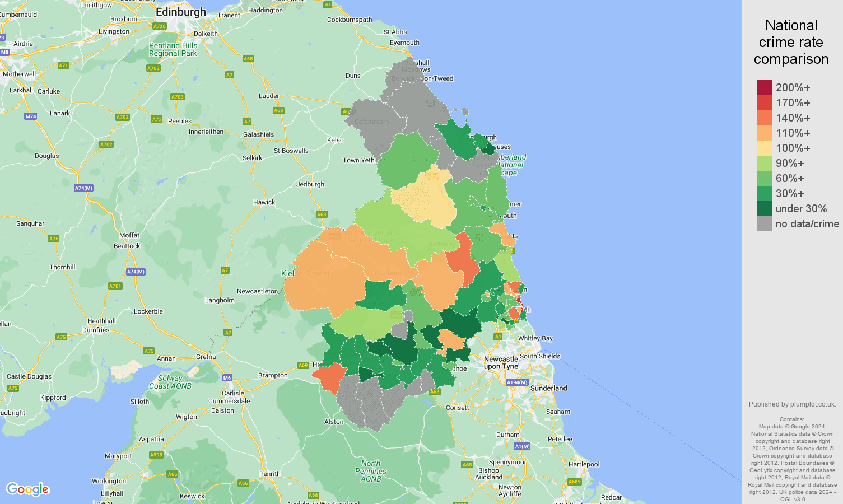Click the A75 shield near Castle Douglas
This screenshot has height=504, width=843.
[13, 388]
